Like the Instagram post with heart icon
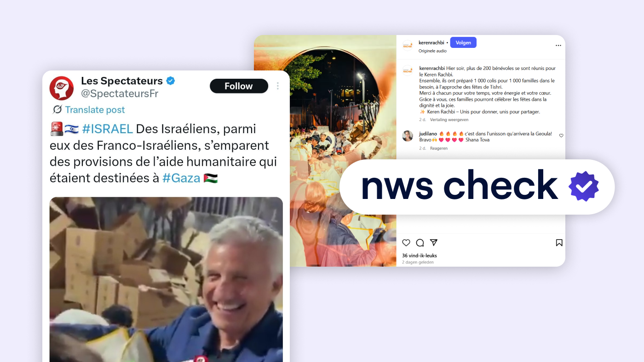 [x=406, y=243]
